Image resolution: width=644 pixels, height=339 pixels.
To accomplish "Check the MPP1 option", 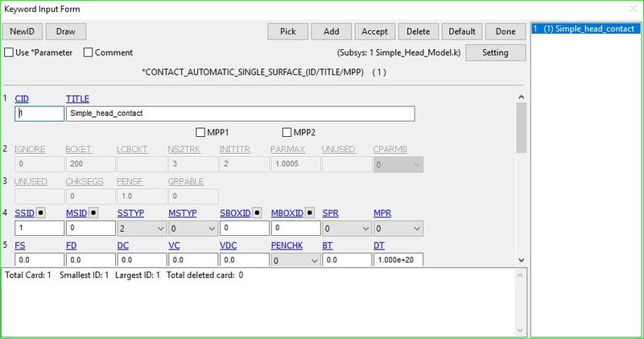I will click(x=201, y=132).
